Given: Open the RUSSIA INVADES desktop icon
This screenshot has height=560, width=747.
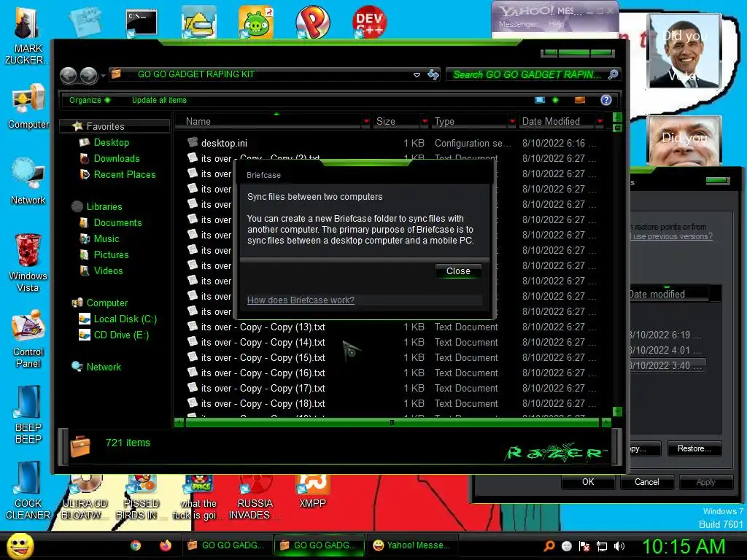Looking at the screenshot, I should (x=255, y=497).
